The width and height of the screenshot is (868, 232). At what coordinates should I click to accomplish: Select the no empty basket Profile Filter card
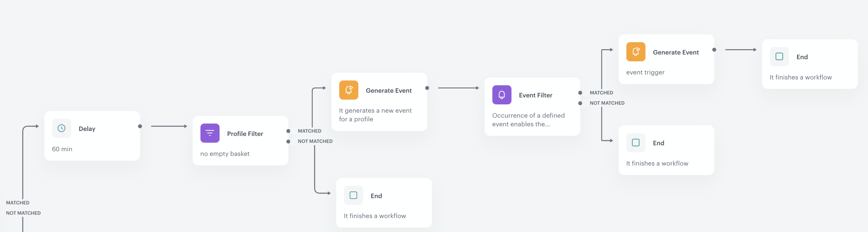click(240, 140)
